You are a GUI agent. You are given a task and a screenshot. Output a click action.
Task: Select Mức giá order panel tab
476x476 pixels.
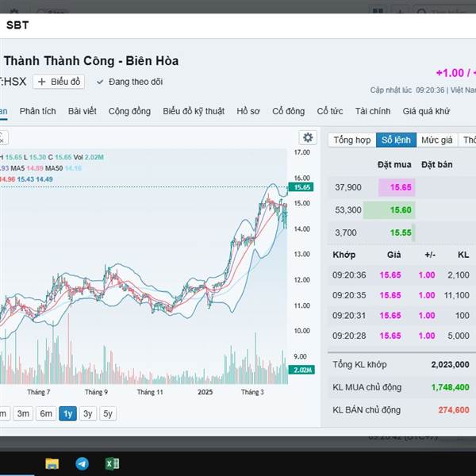pyautogui.click(x=437, y=140)
